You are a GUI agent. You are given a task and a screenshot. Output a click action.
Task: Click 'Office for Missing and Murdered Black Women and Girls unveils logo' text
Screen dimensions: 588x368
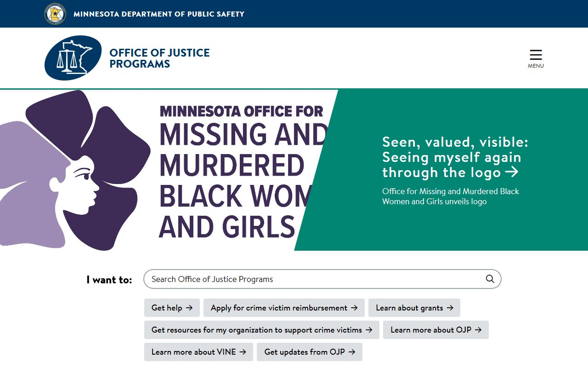click(451, 196)
